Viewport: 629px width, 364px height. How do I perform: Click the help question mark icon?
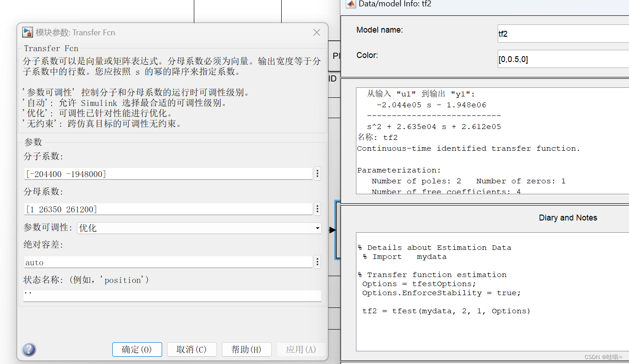29,349
